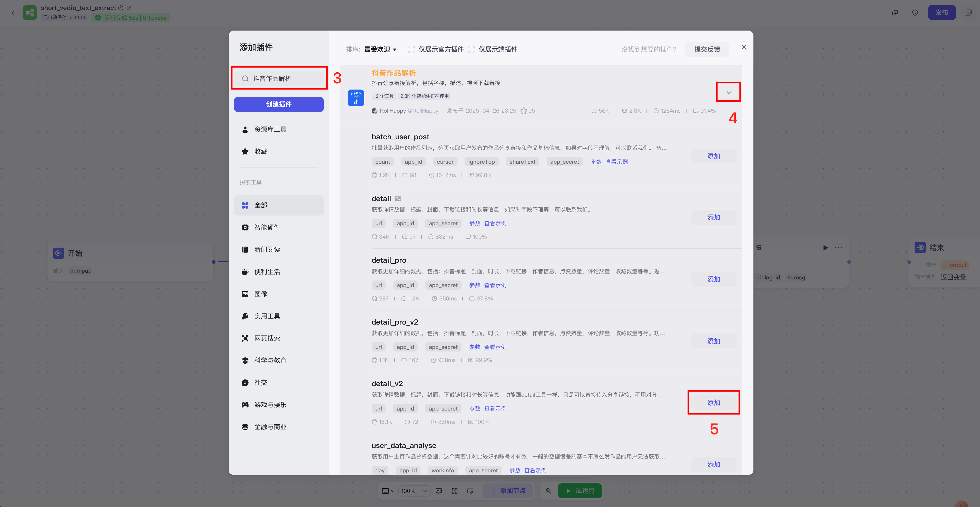
Task: Add the detail_pro_v2 tool
Action: coord(713,341)
